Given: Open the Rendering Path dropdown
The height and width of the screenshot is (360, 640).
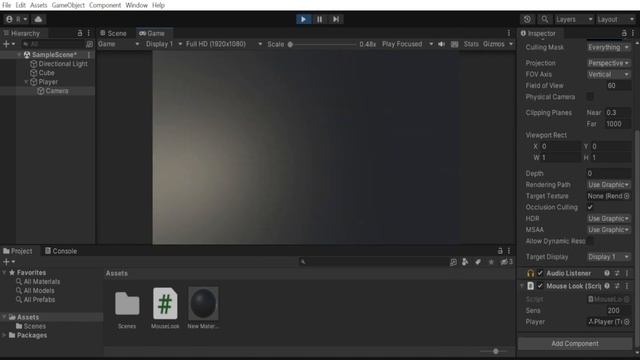Looking at the screenshot, I should [x=608, y=184].
